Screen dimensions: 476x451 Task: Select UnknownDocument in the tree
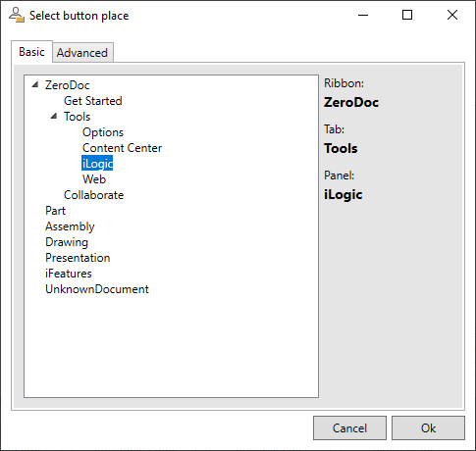tap(97, 289)
